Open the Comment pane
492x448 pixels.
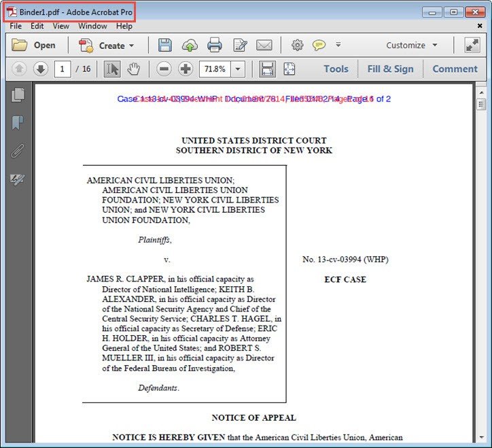(455, 69)
